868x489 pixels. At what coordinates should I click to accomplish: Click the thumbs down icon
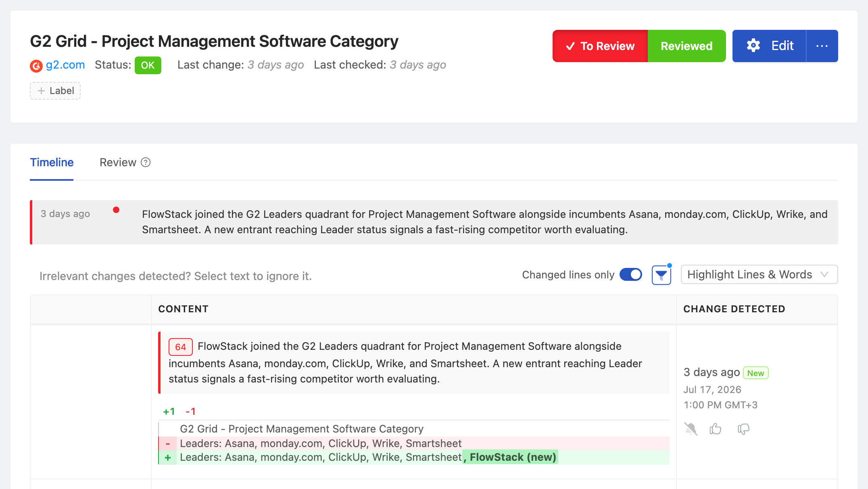pos(743,429)
